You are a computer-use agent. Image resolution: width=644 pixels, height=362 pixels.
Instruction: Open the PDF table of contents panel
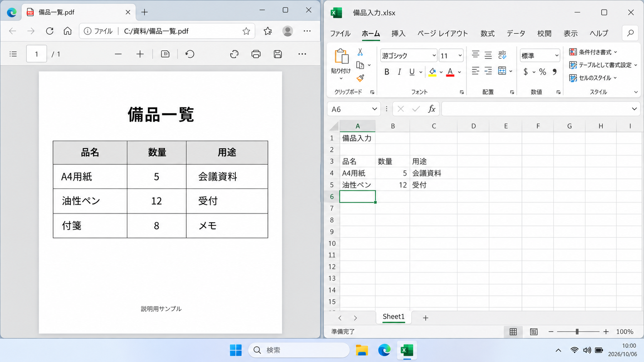[13, 54]
